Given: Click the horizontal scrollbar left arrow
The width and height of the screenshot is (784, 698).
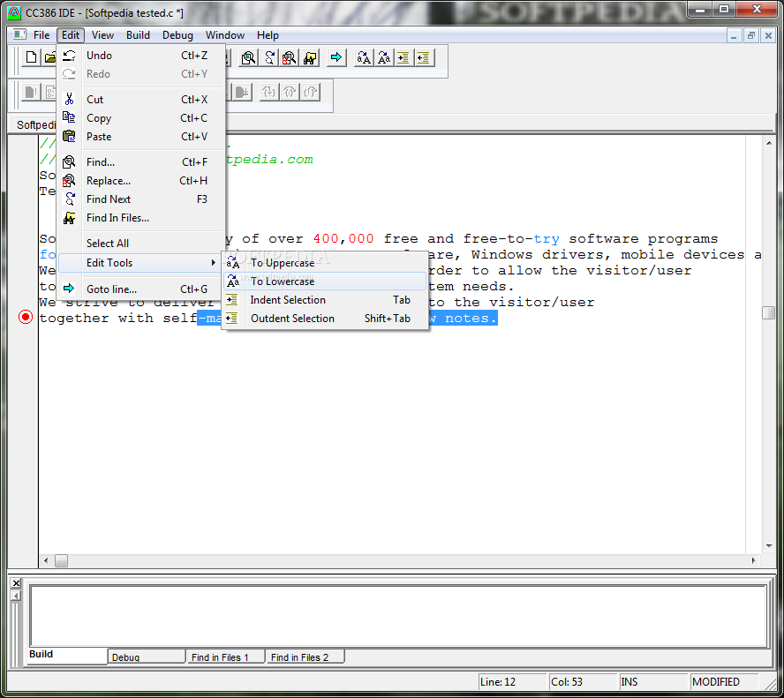Looking at the screenshot, I should [x=46, y=560].
